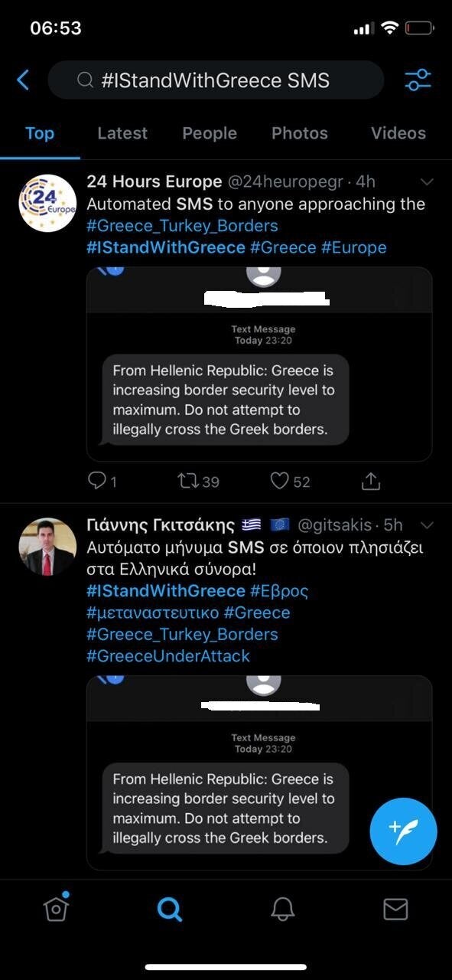Navigate back with the arrow
Image resolution: width=452 pixels, height=980 pixels.
coord(21,80)
